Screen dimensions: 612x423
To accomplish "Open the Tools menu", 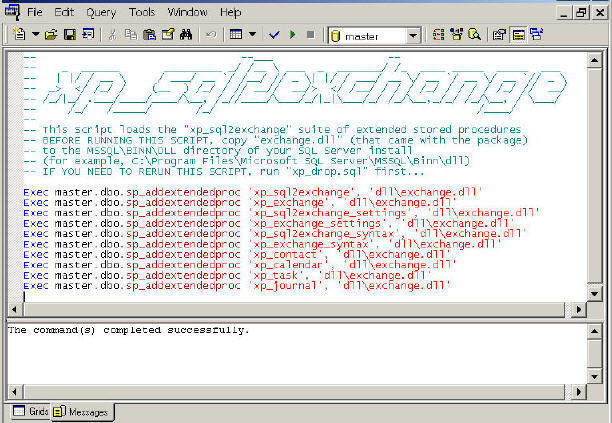I will point(142,12).
